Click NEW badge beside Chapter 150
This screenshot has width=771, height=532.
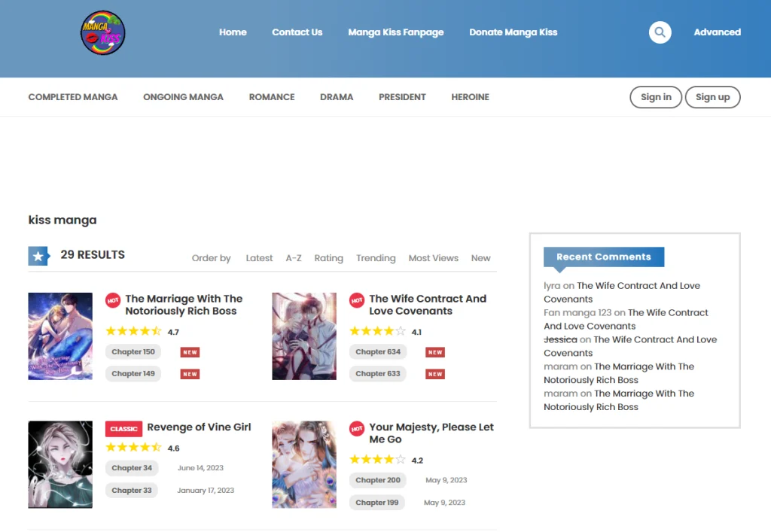coord(190,352)
